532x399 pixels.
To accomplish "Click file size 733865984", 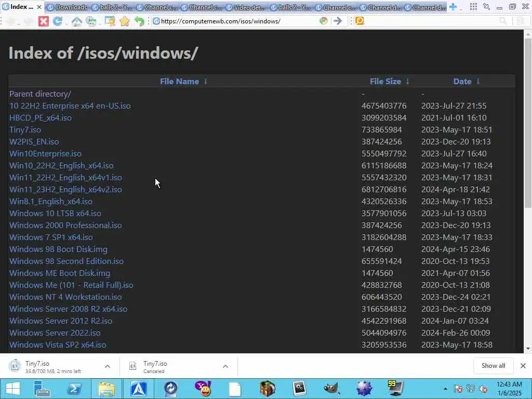I will click(382, 129).
